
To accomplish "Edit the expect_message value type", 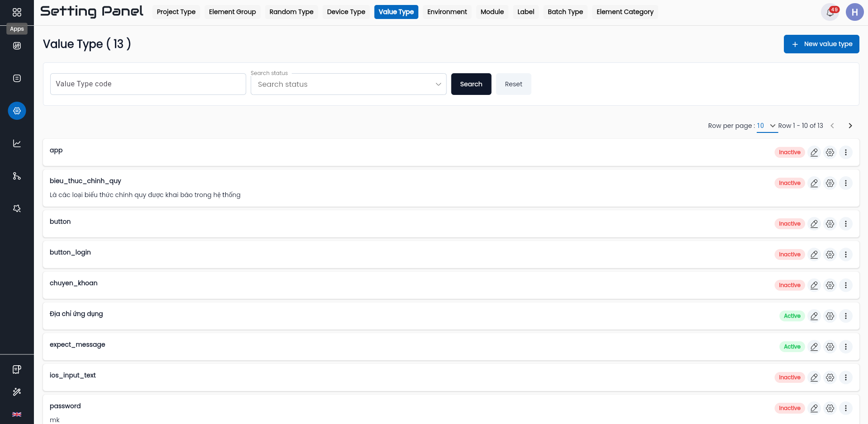I will click(x=814, y=347).
